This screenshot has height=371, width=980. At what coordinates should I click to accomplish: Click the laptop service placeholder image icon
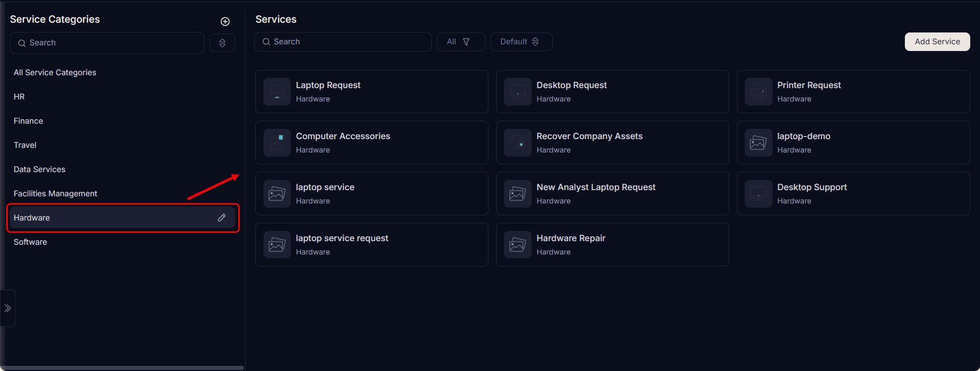(x=277, y=194)
